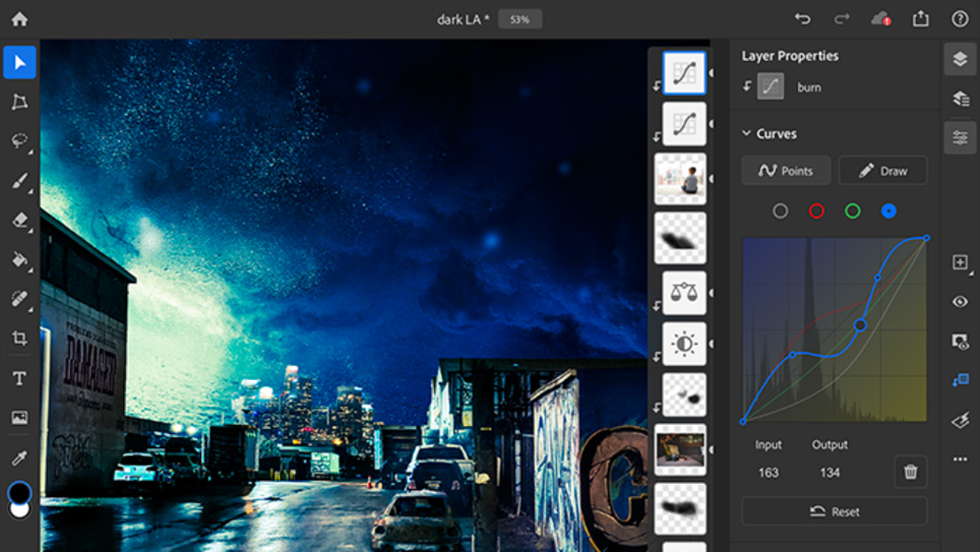980x552 pixels.
Task: Switch Curves to Points mode
Action: [786, 170]
